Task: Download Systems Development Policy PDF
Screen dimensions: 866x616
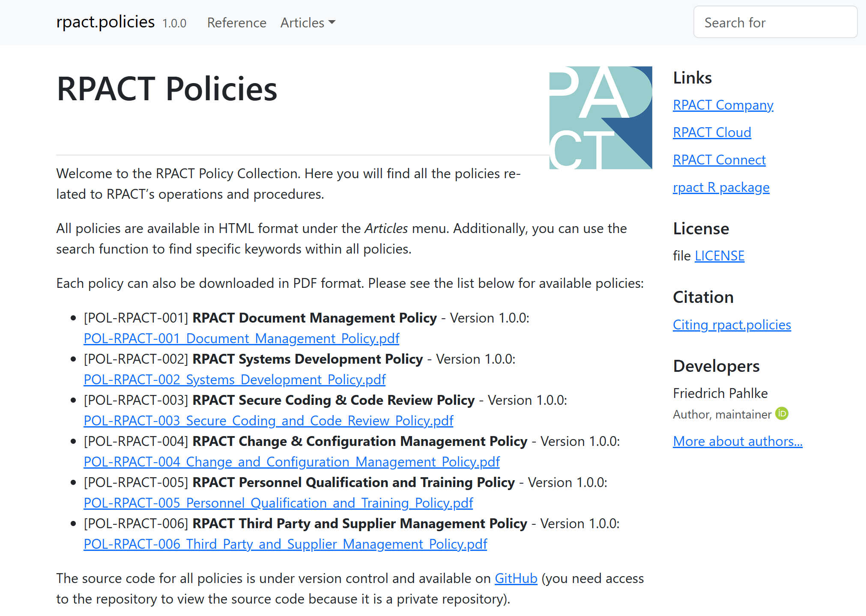Action: tap(234, 380)
